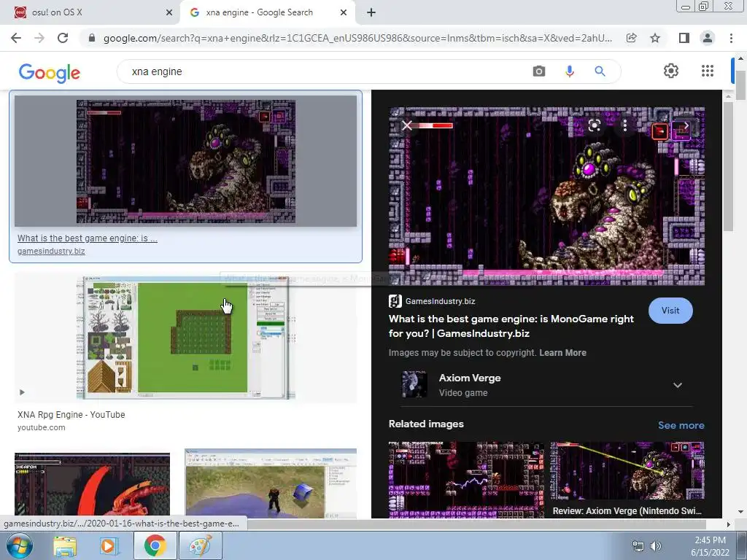Viewport: 747px width, 560px height.
Task: Open the Windows Start menu
Action: point(20,545)
